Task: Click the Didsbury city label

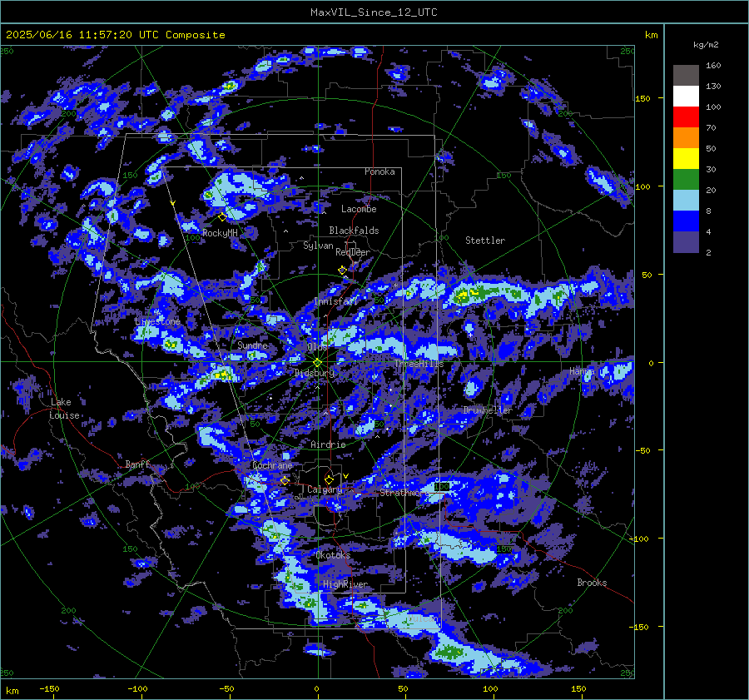Action: [x=314, y=373]
